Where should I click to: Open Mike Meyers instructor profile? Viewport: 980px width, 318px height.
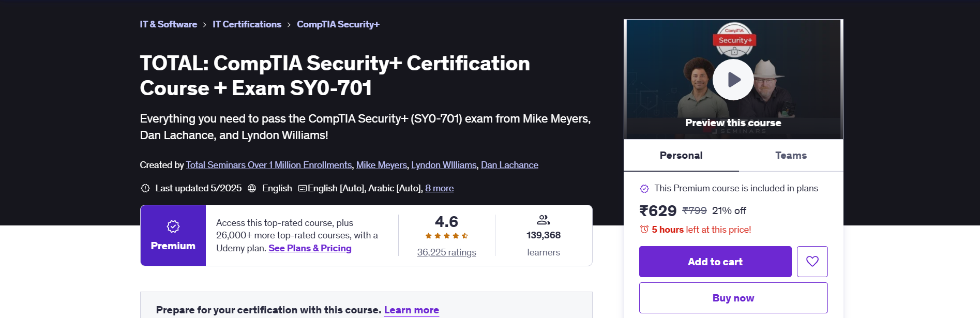(x=382, y=165)
